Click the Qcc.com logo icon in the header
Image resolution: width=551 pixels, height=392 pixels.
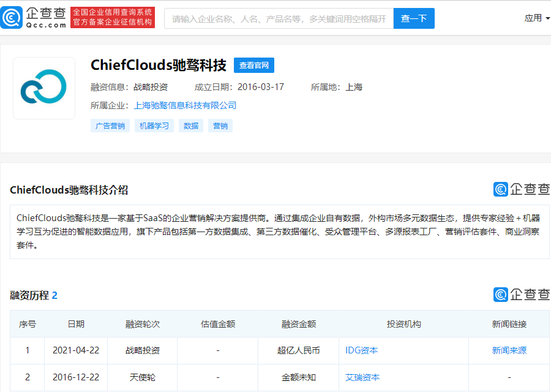(x=12, y=18)
